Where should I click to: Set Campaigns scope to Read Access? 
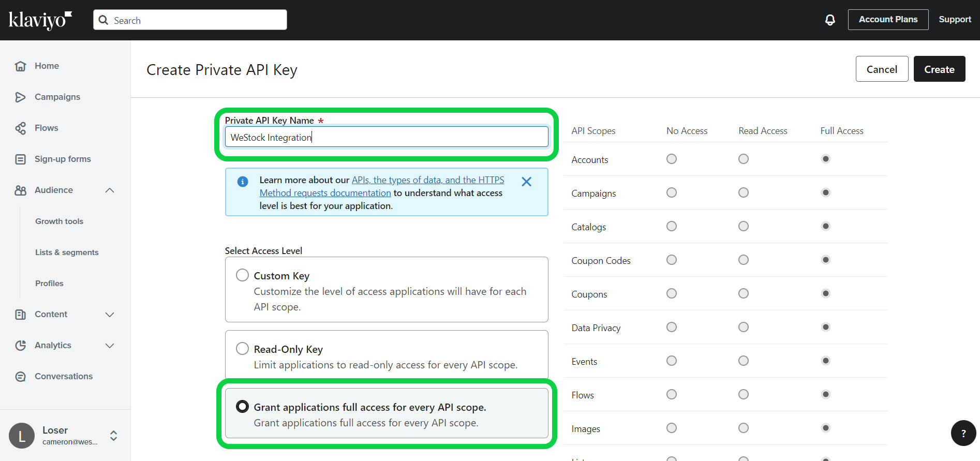coord(744,192)
